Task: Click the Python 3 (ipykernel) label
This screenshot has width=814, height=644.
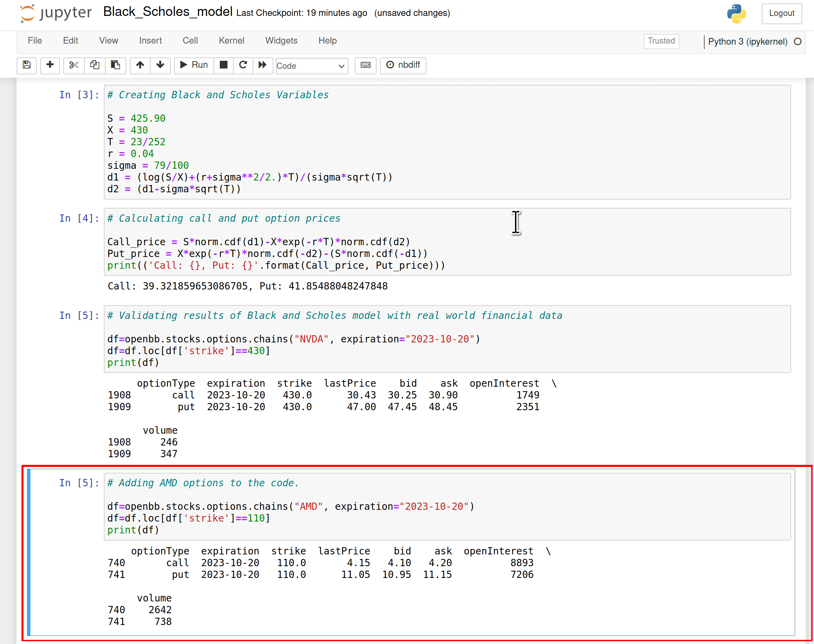Action: point(748,42)
